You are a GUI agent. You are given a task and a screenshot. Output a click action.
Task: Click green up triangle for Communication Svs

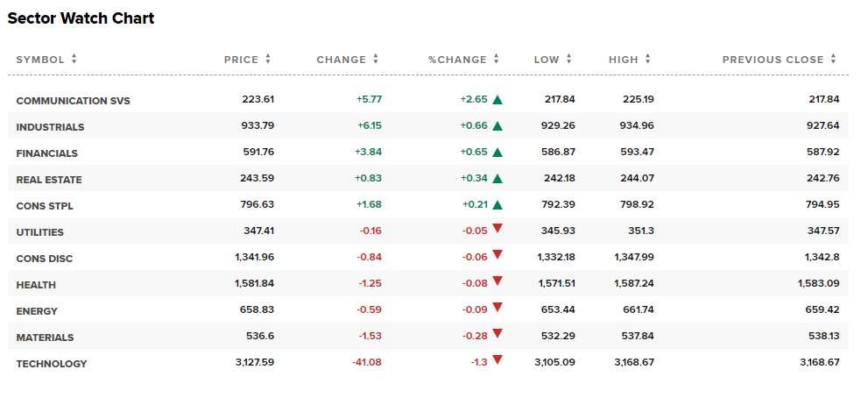pyautogui.click(x=498, y=100)
